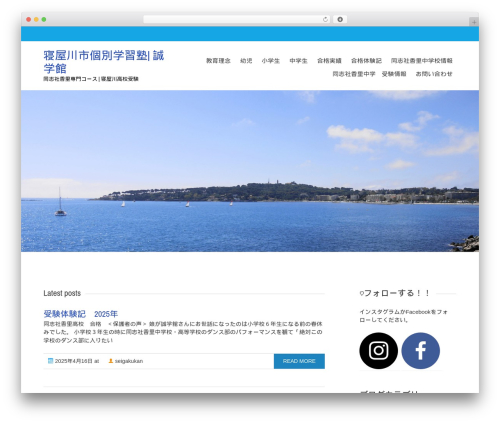500x423 pixels.
Task: Open the 合格実績 menu item
Action: coord(329,61)
